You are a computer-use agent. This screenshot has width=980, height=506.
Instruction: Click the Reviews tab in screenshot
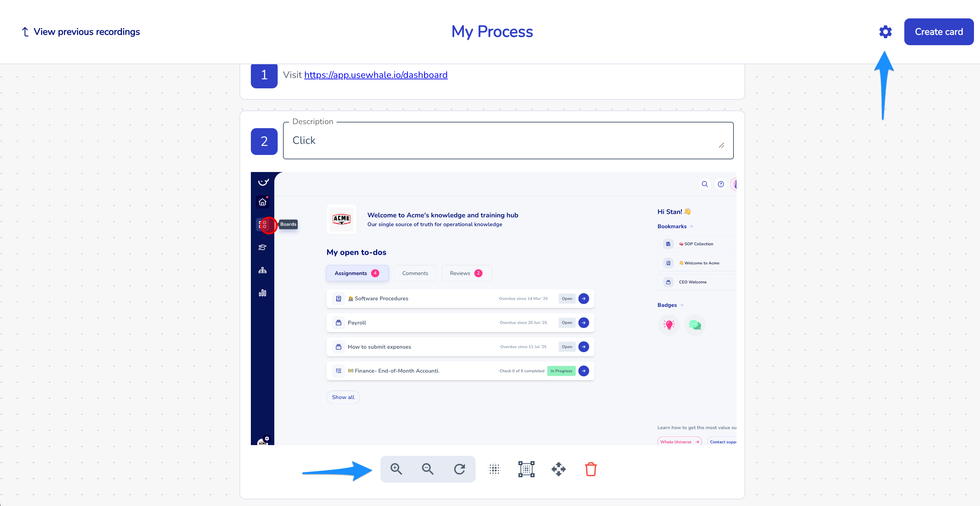[x=466, y=273]
